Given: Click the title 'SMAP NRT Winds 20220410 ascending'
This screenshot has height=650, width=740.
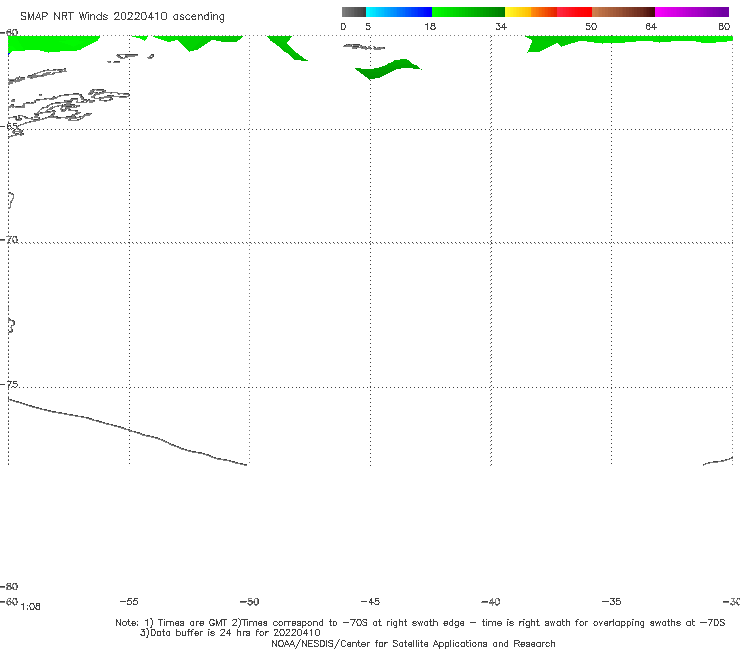Looking at the screenshot, I should pos(122,16).
